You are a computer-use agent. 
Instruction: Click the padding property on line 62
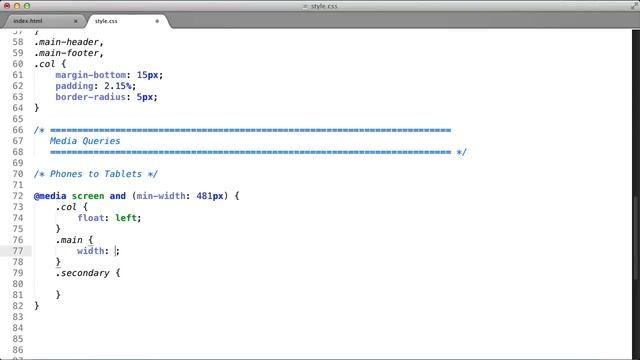[74, 86]
